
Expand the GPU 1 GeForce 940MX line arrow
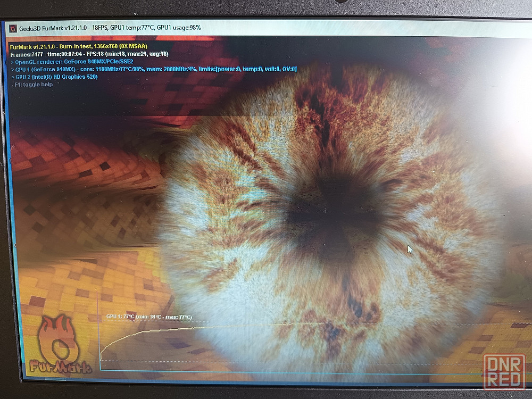[x=13, y=69]
